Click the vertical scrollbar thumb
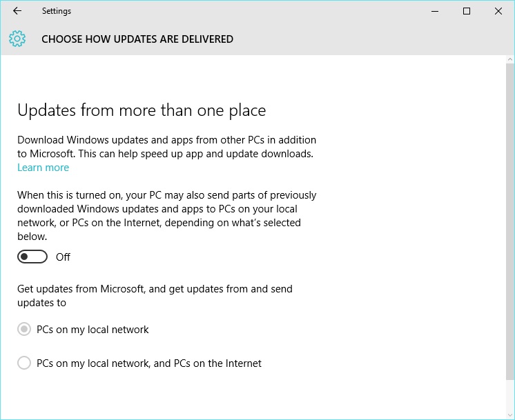Viewport: 515px width, 420px height. click(x=510, y=221)
